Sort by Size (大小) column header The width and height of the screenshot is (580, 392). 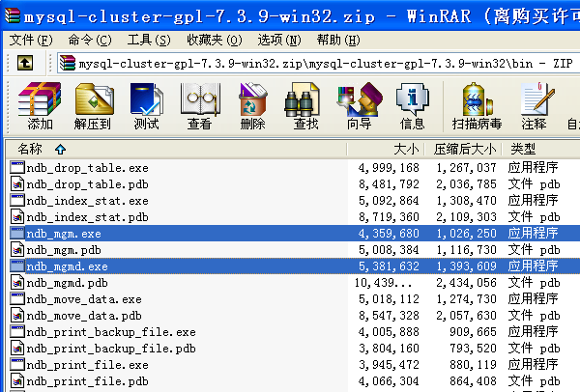pos(386,150)
